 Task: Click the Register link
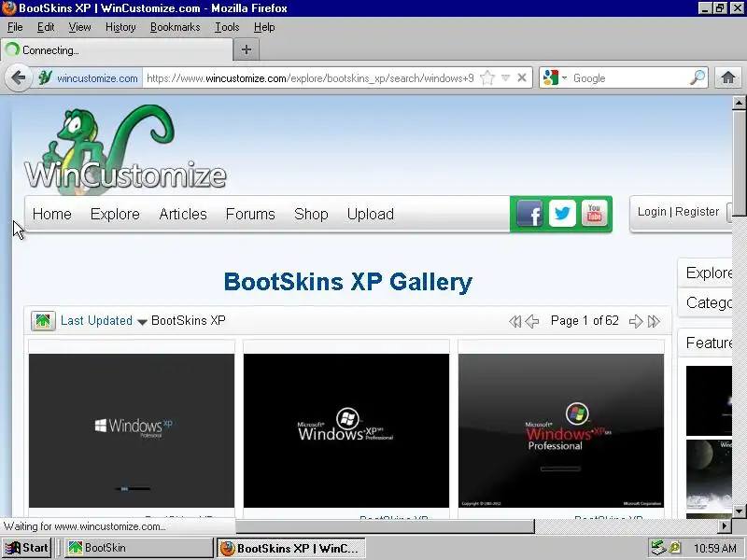click(x=697, y=212)
